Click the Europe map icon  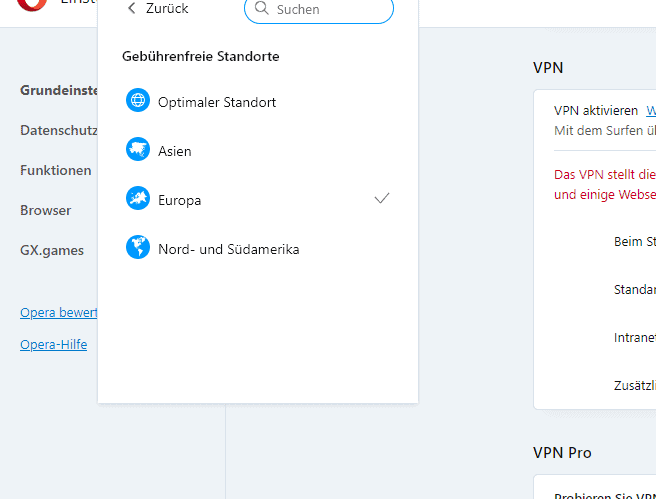[138, 198]
